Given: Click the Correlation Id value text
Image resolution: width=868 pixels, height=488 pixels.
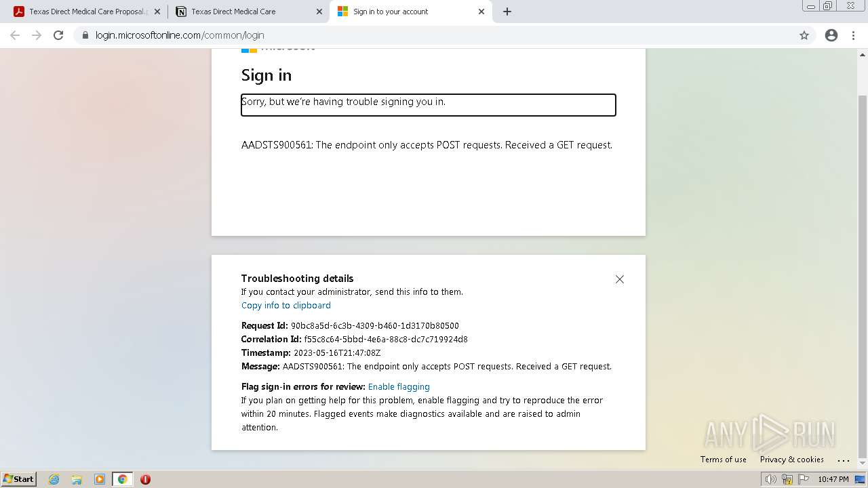Looking at the screenshot, I should coord(386,340).
